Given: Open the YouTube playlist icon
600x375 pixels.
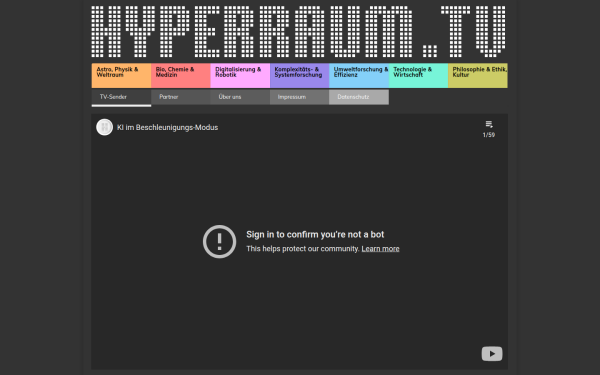Looking at the screenshot, I should coord(489,124).
